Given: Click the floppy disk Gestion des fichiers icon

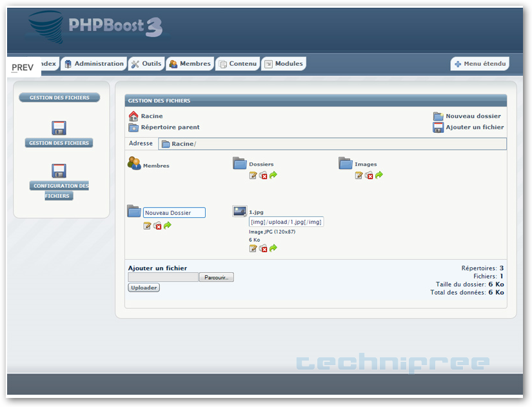Looking at the screenshot, I should click(59, 128).
